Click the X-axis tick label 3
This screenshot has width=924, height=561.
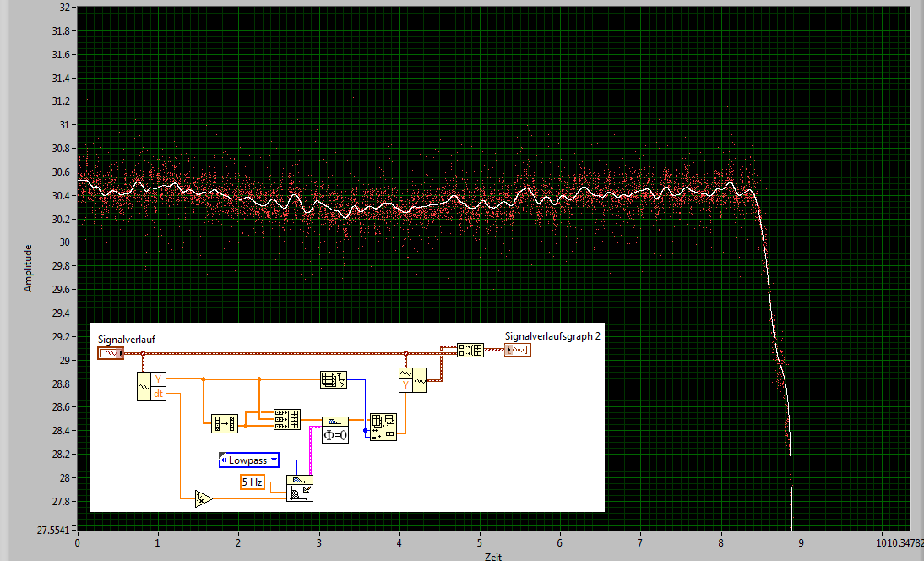pos(318,542)
